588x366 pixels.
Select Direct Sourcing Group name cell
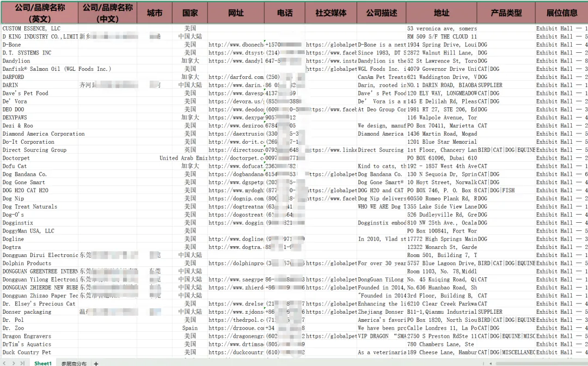[x=40, y=150]
